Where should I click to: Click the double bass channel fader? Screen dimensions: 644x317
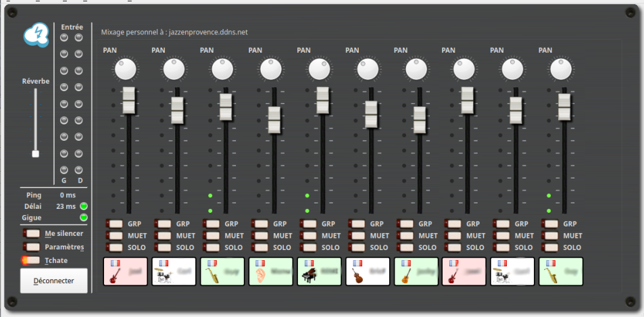[x=371, y=114]
